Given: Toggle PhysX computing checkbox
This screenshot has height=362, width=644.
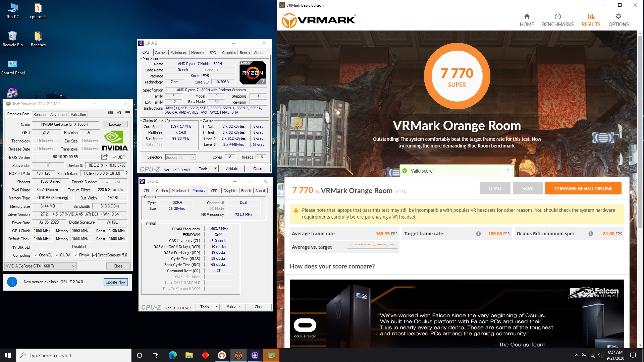Looking at the screenshot, I should click(76, 255).
